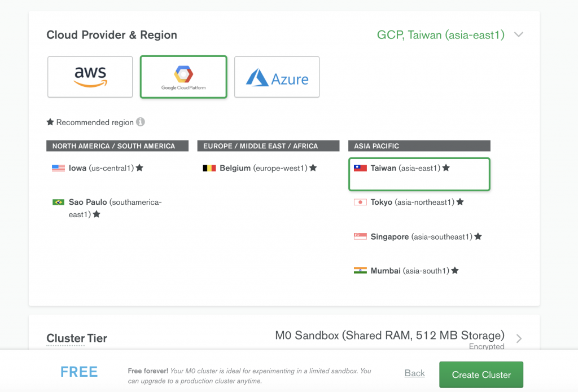Select the Taiwan (asia-east1) region
This screenshot has height=392, width=578.
click(x=419, y=174)
